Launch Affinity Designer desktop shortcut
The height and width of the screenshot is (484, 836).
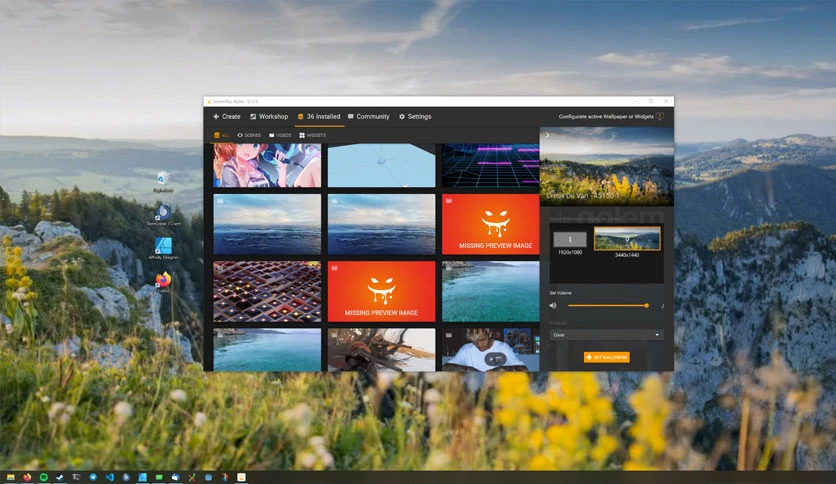163,248
